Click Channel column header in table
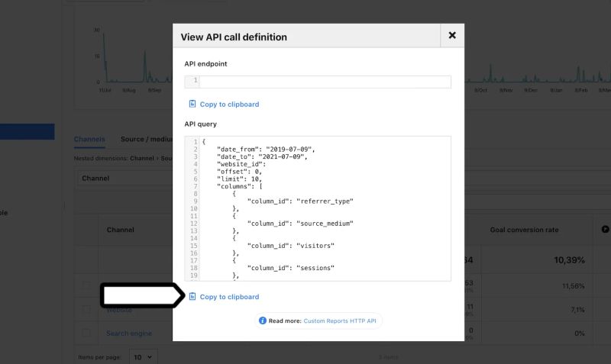Viewport: 611px width, 364px height. pos(121,230)
